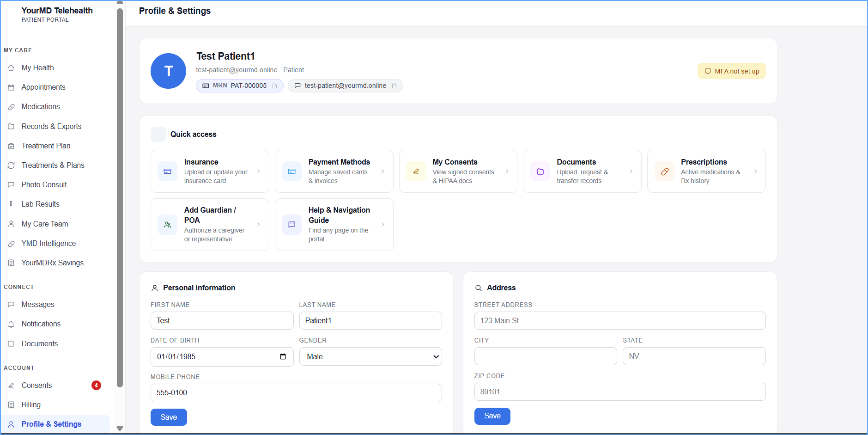The width and height of the screenshot is (868, 435).
Task: Open Prescriptions quick access card
Action: point(706,172)
